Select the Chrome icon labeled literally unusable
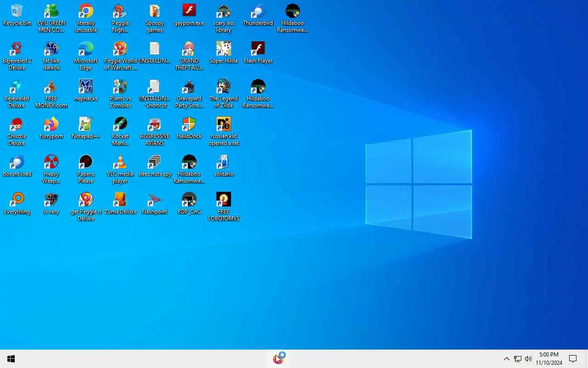Viewport: 588px width, 368px height. [x=86, y=18]
